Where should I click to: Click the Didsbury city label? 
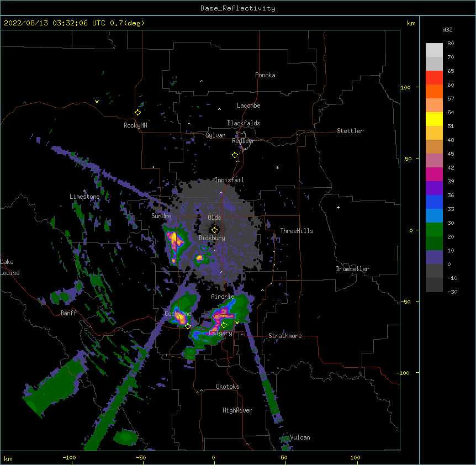[212, 238]
